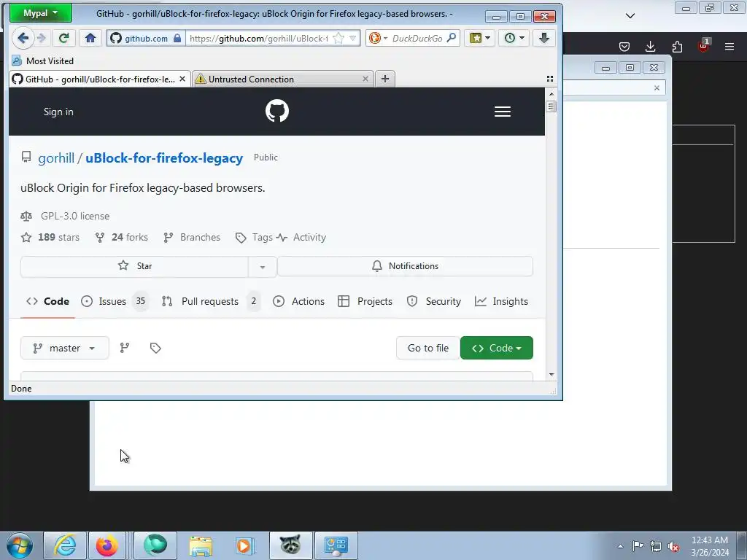Close the GitHub tab
The image size is (747, 560).
coord(182,79)
